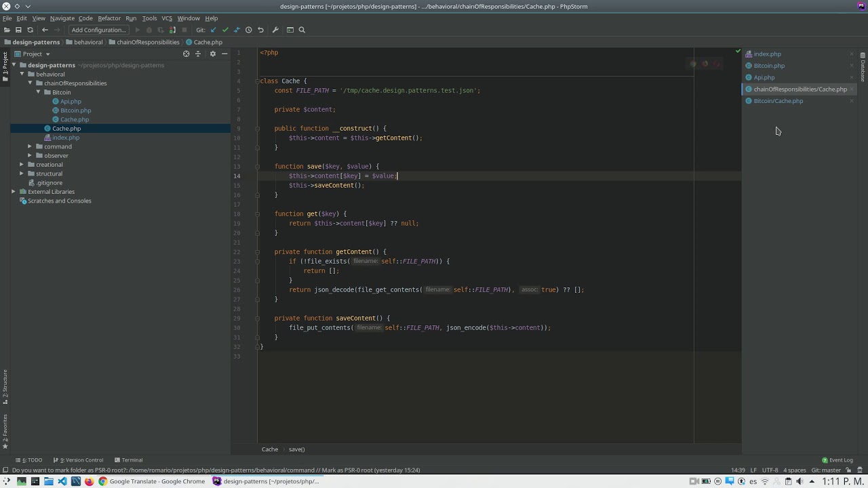Click the LF line separator in the status bar
This screenshot has height=488, width=868.
[x=753, y=470]
